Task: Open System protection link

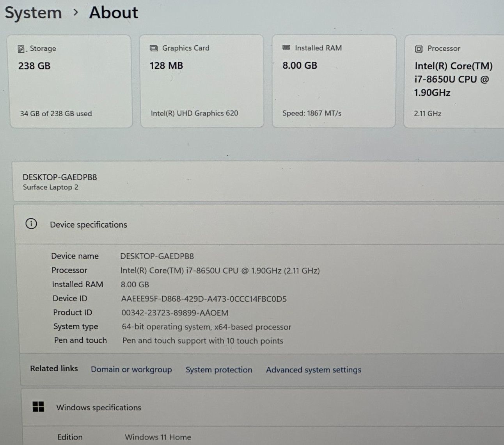Action: (x=219, y=370)
